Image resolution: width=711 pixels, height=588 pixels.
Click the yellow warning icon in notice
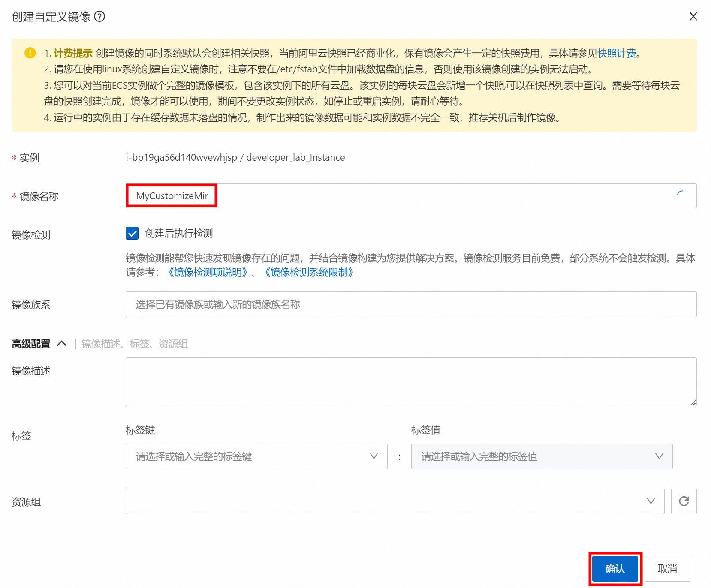pos(30,53)
